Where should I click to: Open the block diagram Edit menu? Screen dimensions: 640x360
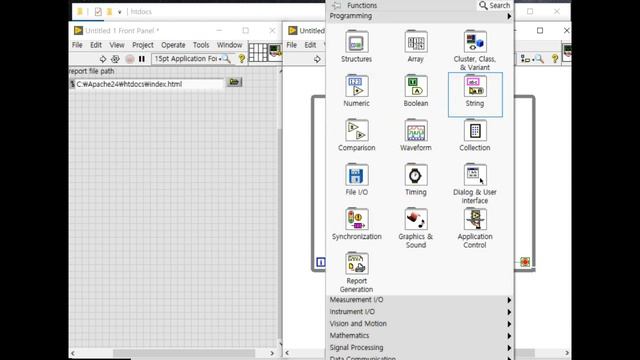coord(310,45)
